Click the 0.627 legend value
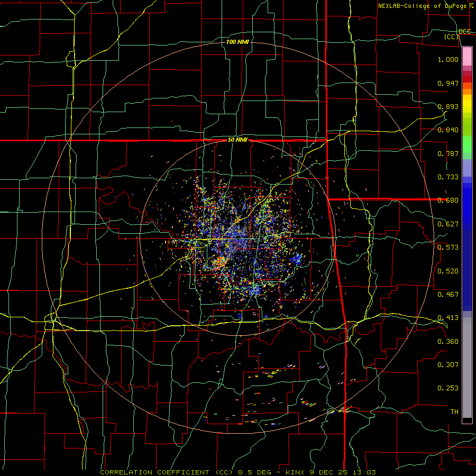This screenshot has width=476, height=476. tap(448, 224)
